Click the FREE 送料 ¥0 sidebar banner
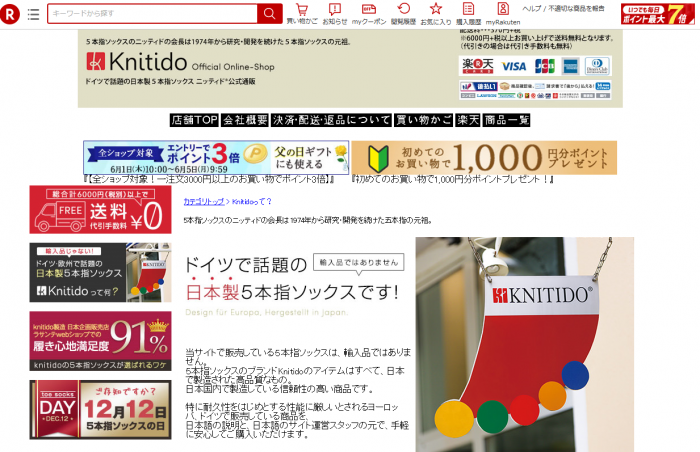The height and width of the screenshot is (452, 700). pyautogui.click(x=100, y=209)
